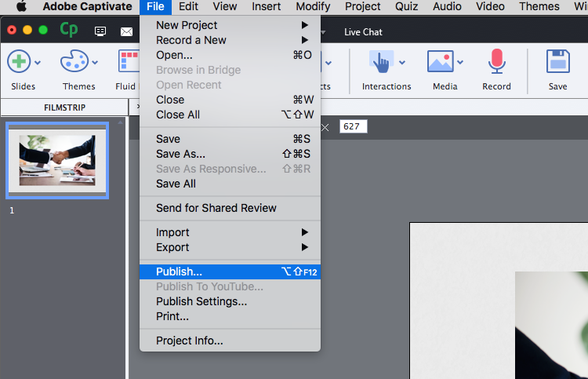Screen dimensions: 588x379
Task: Click the Slides add icon
Action: click(19, 61)
